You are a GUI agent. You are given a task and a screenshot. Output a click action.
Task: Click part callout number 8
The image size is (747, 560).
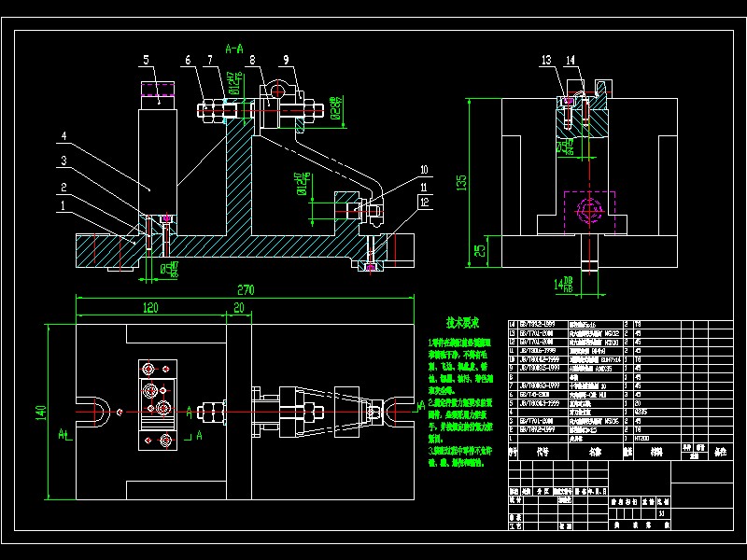[x=252, y=60]
